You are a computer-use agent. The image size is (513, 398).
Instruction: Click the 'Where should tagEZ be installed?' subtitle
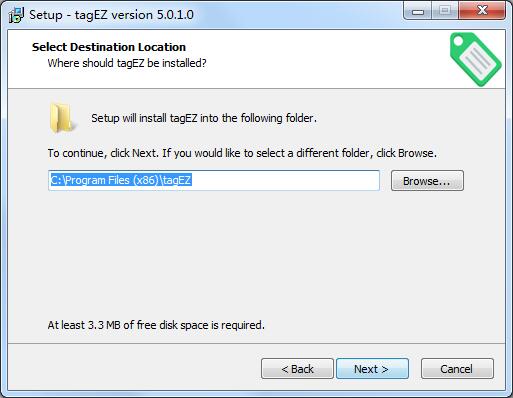(x=127, y=63)
